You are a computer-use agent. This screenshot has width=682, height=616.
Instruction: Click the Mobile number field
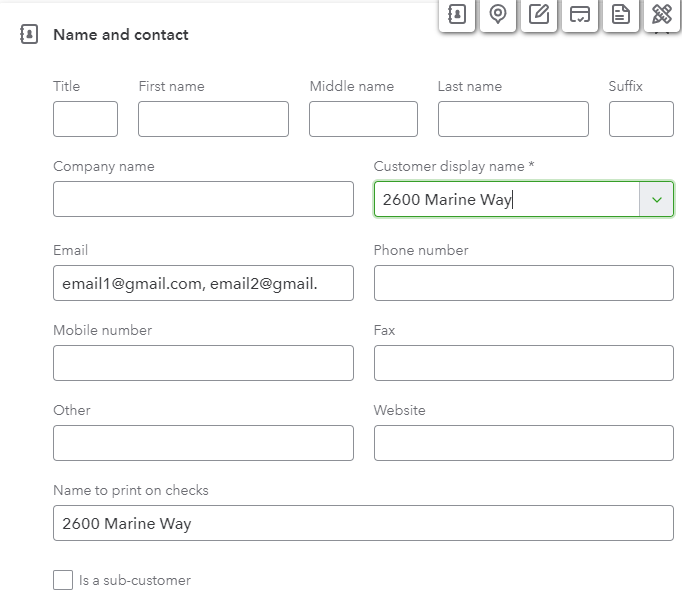(203, 363)
